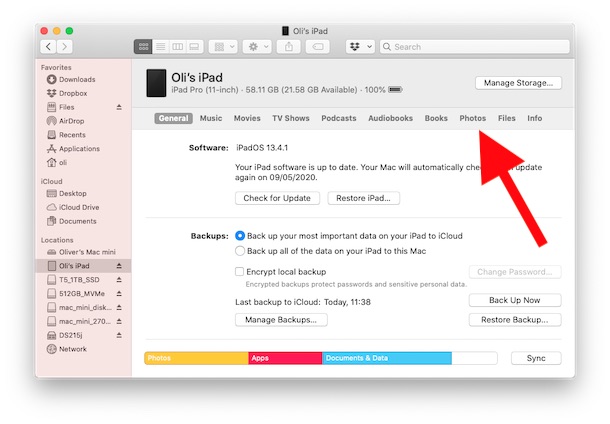The image size is (610, 424).
Task: Select back up to iCloud radio option
Action: tap(240, 236)
